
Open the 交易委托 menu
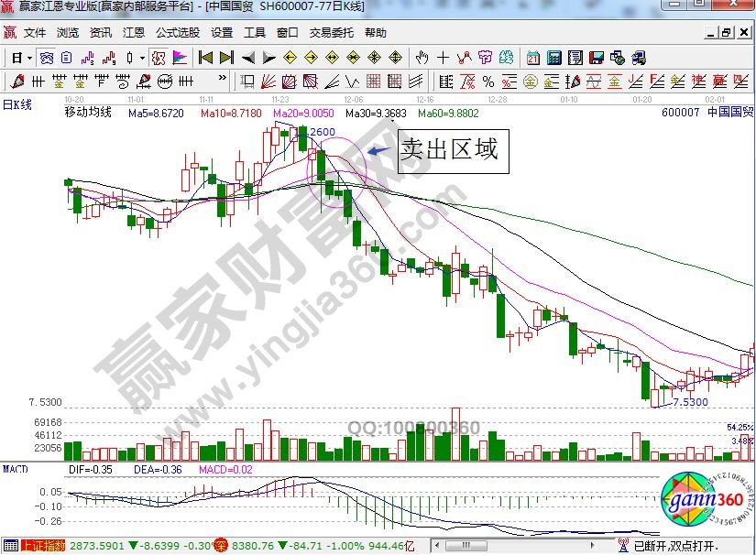pos(331,33)
